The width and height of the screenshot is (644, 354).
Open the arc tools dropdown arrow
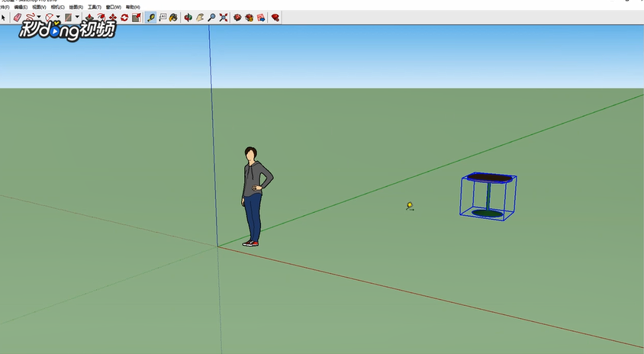(x=58, y=18)
